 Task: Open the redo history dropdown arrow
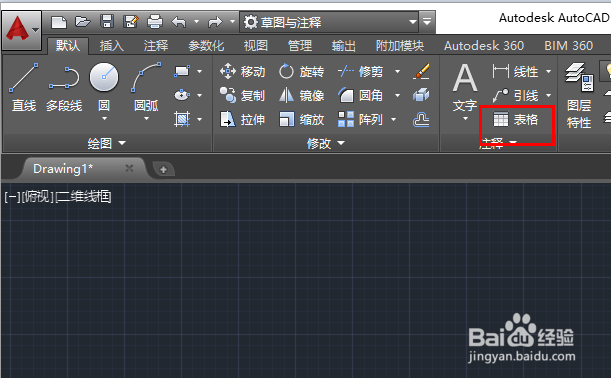tap(232, 21)
